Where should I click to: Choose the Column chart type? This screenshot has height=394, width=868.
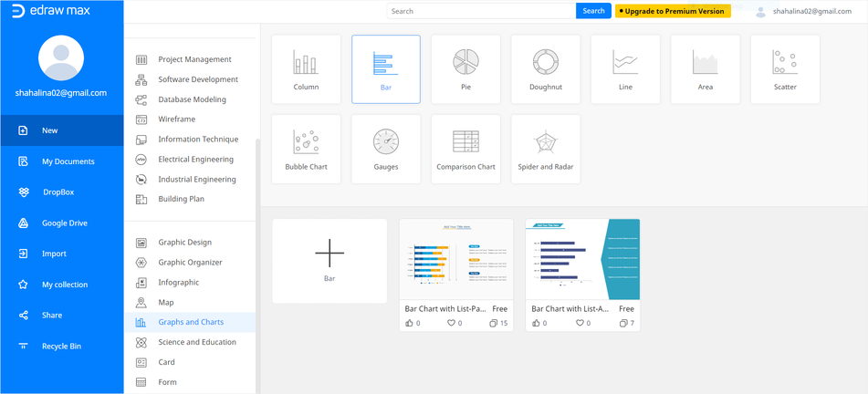tap(306, 69)
